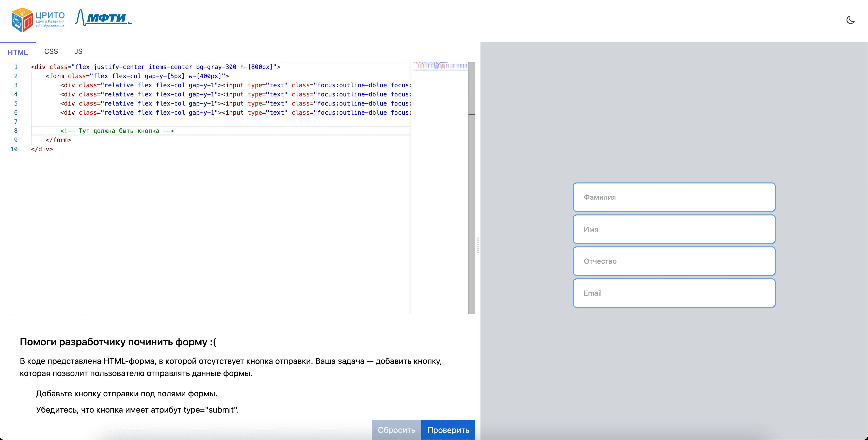Click the closing form tag line
Image resolution: width=868 pixels, height=440 pixels.
[x=58, y=140]
